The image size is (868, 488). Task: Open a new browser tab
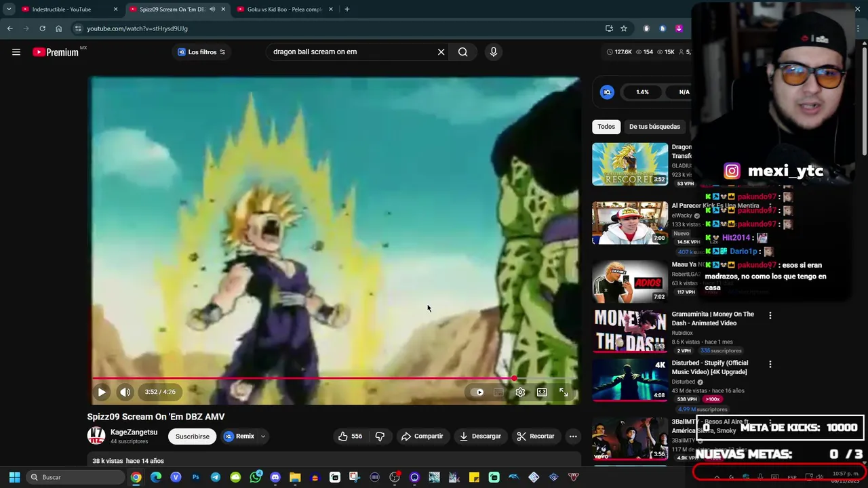[347, 9]
